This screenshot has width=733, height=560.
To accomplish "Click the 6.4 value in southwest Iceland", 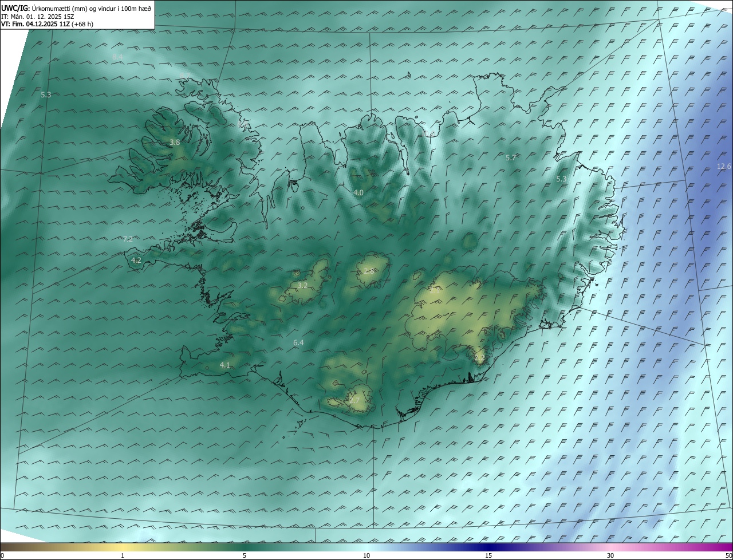I will coord(298,343).
